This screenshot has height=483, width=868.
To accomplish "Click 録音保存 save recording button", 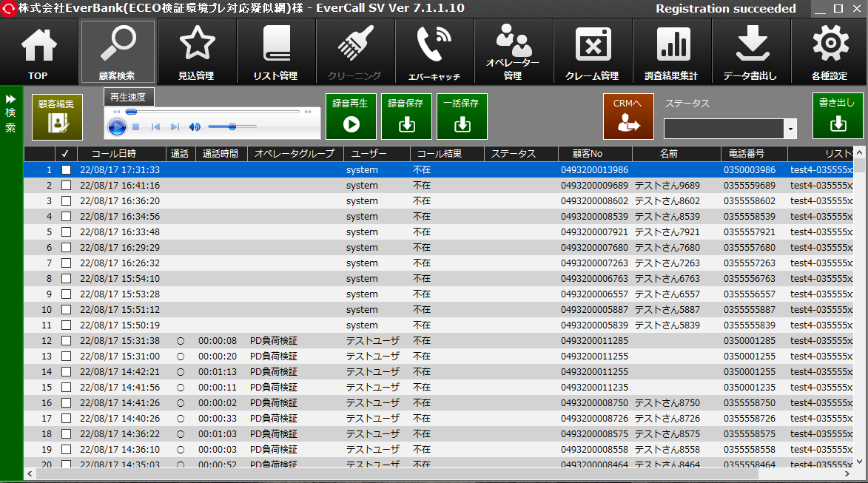I will click(x=406, y=116).
